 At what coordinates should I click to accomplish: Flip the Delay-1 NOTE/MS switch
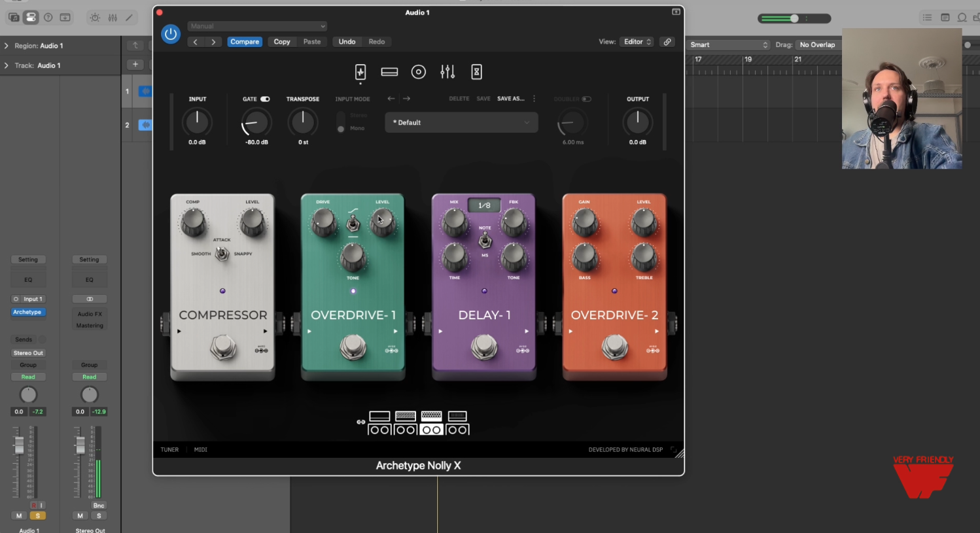(x=485, y=241)
